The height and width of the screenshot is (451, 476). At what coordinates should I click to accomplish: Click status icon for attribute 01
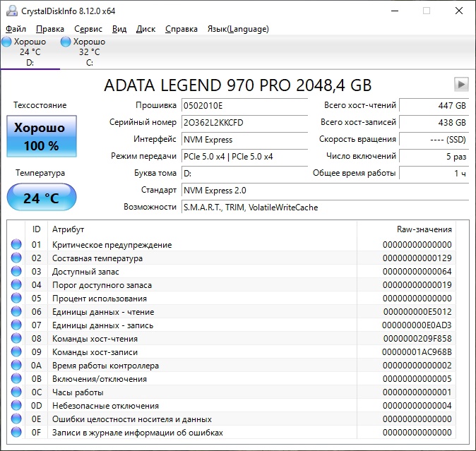(16, 244)
